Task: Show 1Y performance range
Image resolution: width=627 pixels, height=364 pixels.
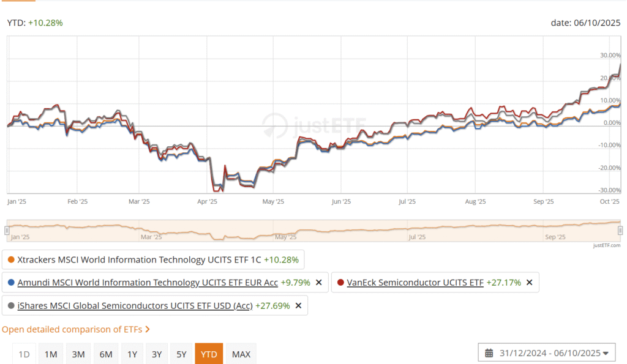Action: point(132,354)
